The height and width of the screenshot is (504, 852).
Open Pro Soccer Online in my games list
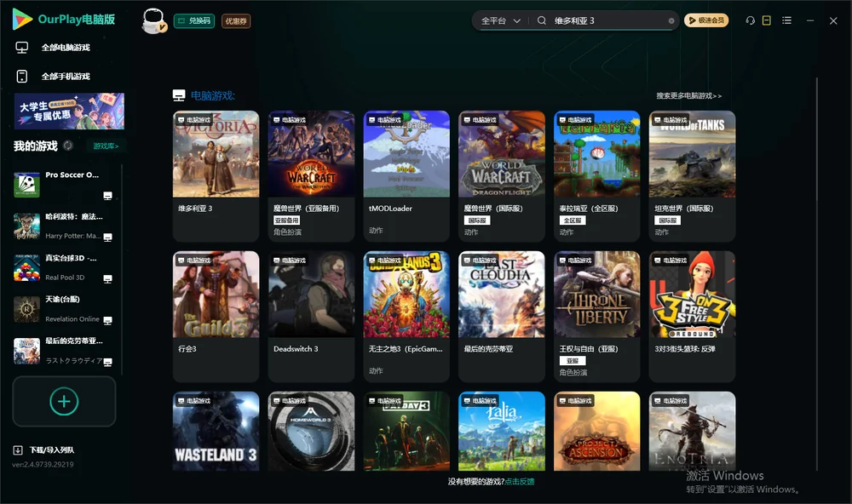pyautogui.click(x=64, y=185)
